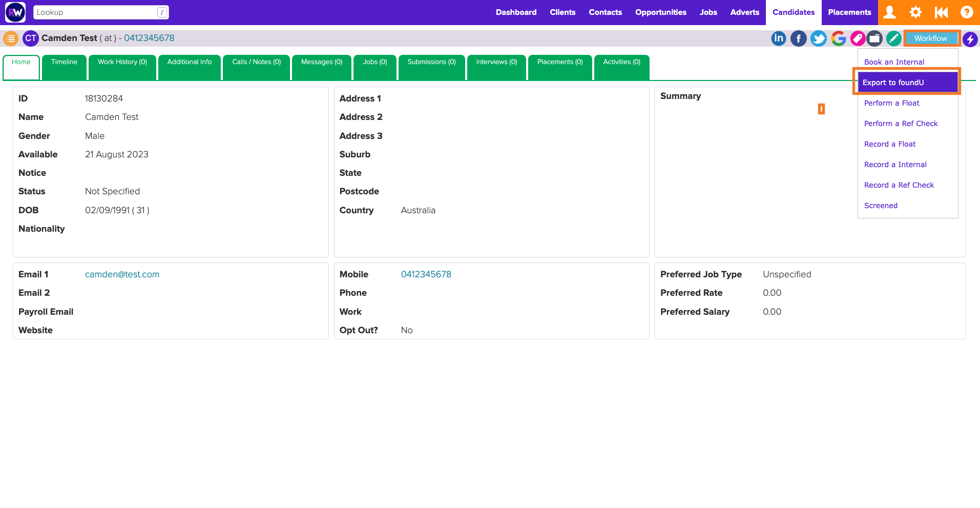Image resolution: width=980 pixels, height=508 pixels.
Task: Click the rewind history icon
Action: coord(941,12)
